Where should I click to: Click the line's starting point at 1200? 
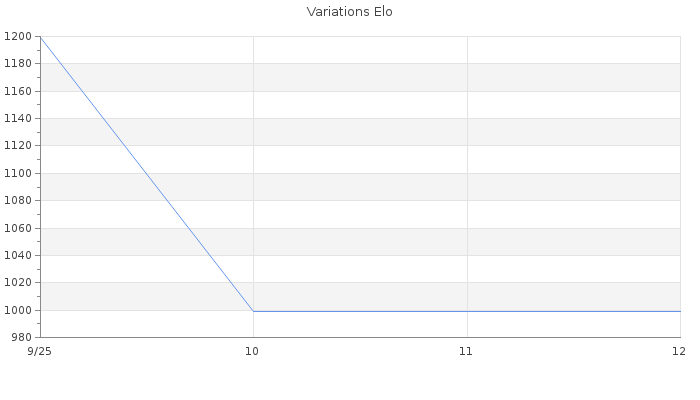pos(40,37)
